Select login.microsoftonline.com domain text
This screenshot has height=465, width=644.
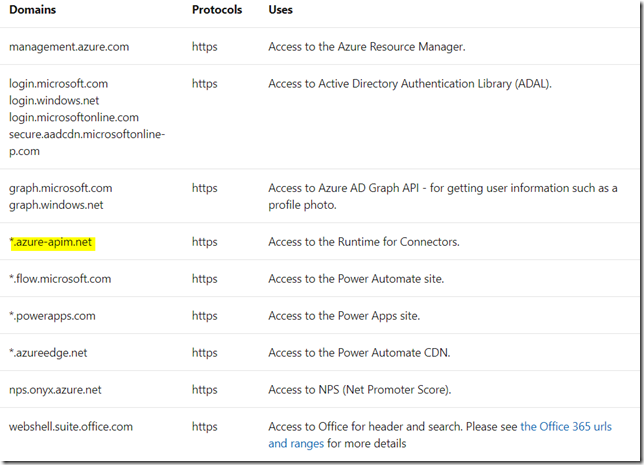tap(74, 117)
